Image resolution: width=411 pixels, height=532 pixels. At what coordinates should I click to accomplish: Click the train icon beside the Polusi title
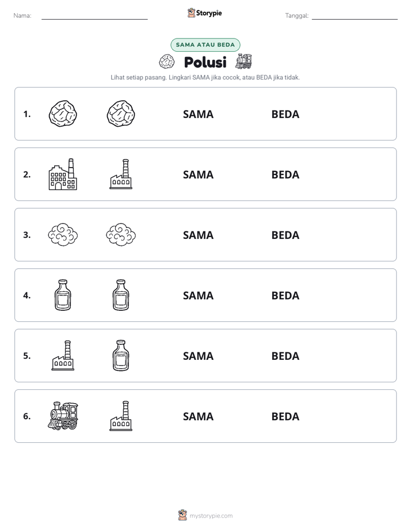pos(243,62)
